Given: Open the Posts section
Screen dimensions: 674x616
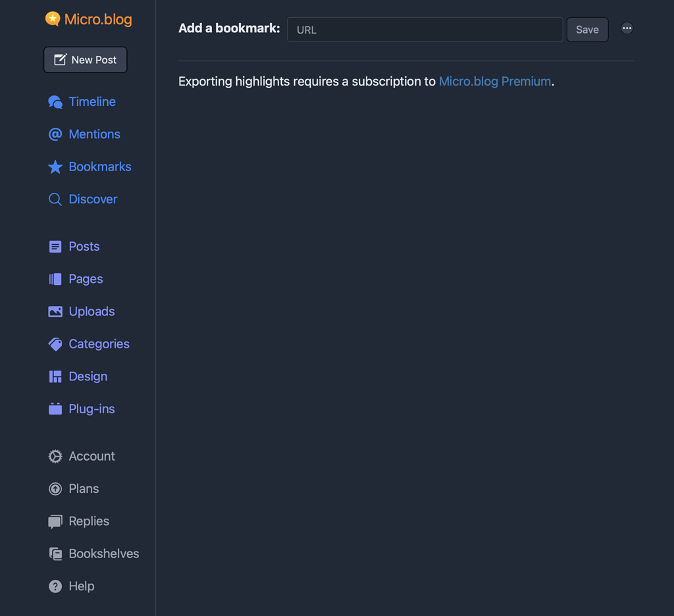Looking at the screenshot, I should coord(84,246).
